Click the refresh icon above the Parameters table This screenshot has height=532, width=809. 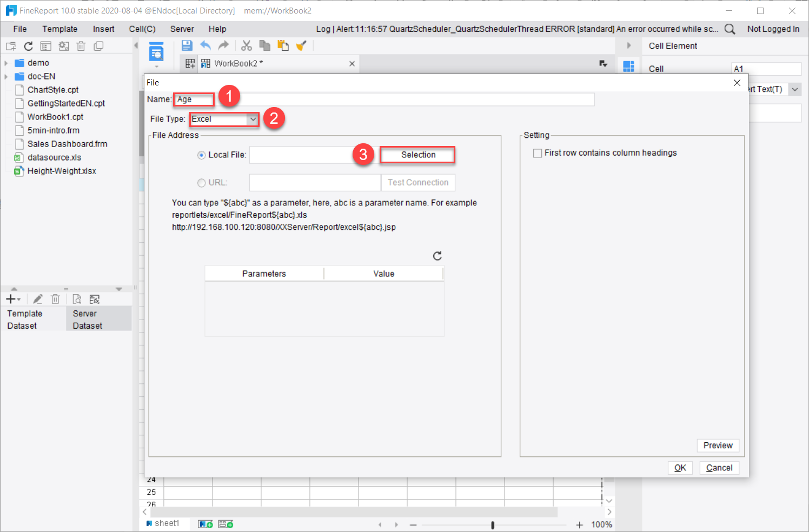pyautogui.click(x=437, y=256)
